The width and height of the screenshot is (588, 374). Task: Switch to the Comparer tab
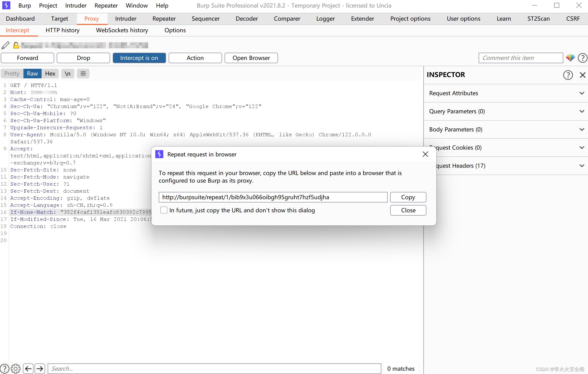pos(287,19)
